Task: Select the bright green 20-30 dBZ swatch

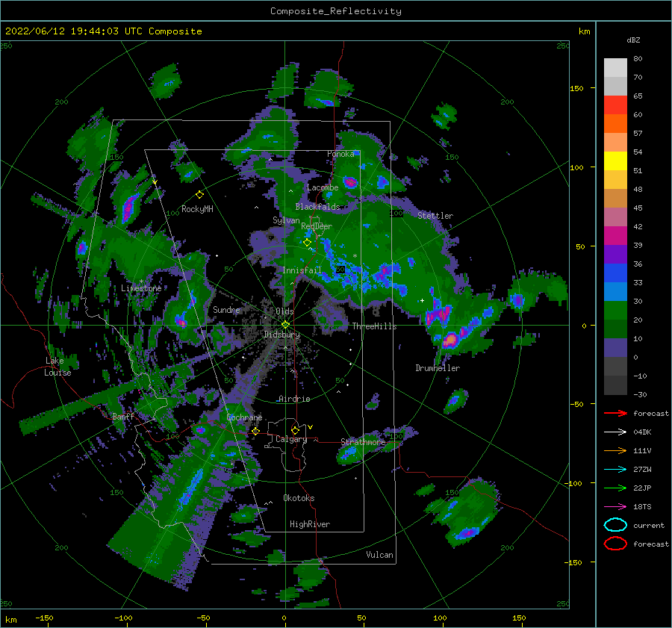Action: click(615, 311)
